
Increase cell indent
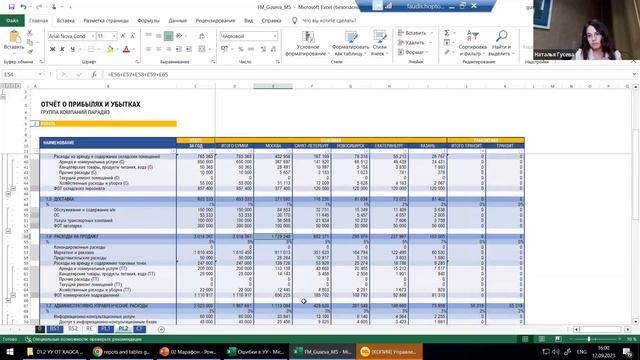pyautogui.click(x=189, y=49)
